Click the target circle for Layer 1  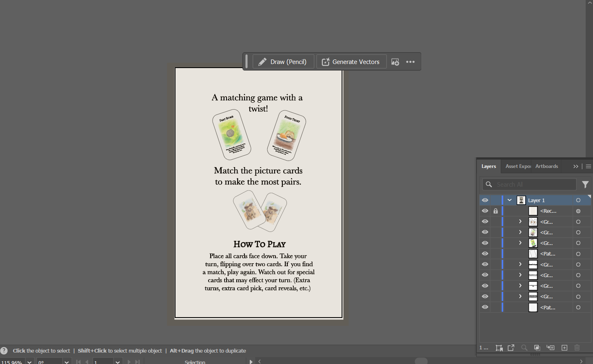(x=578, y=200)
